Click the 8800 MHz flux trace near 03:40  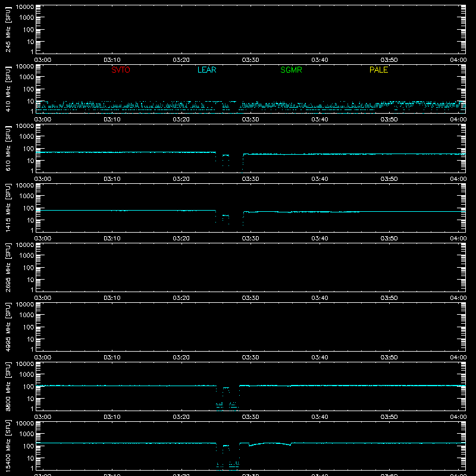coord(320,386)
